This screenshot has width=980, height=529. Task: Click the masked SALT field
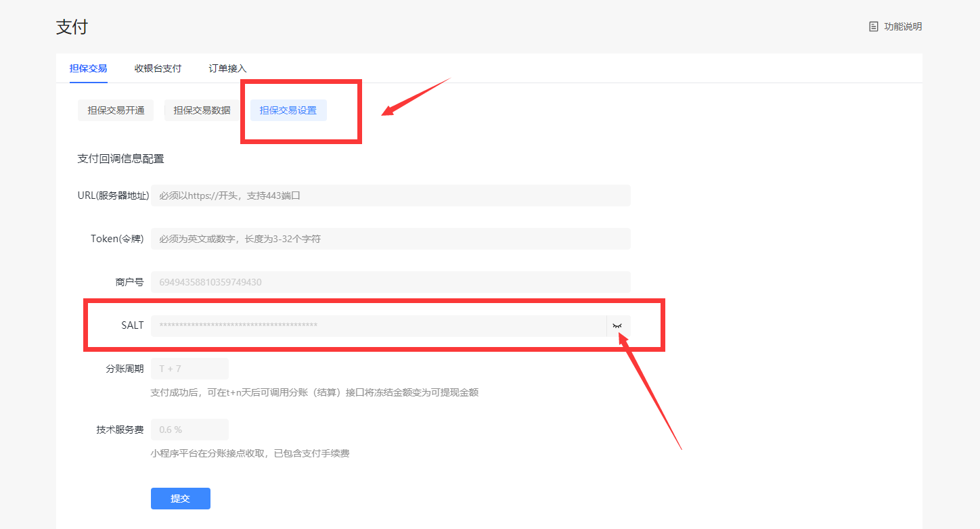[378, 325]
